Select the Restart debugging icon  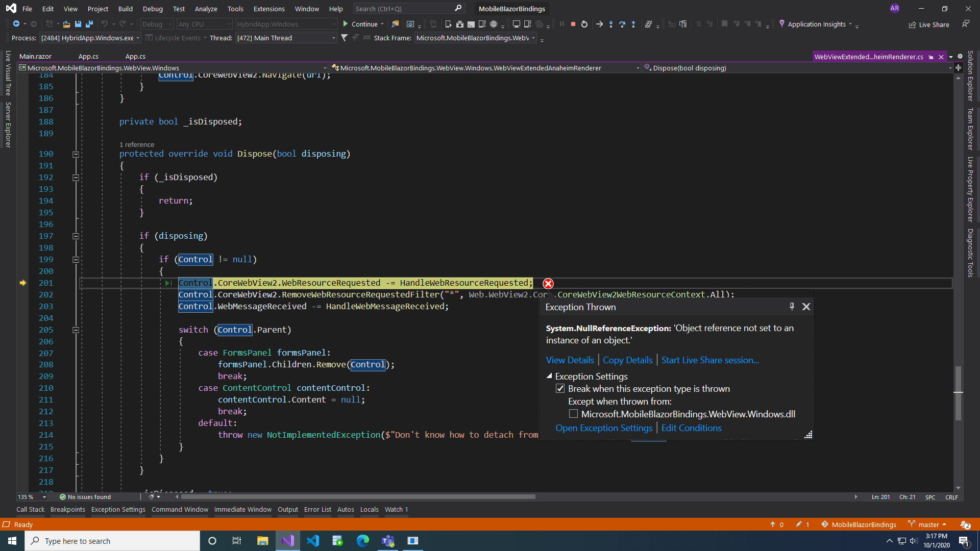pos(583,24)
